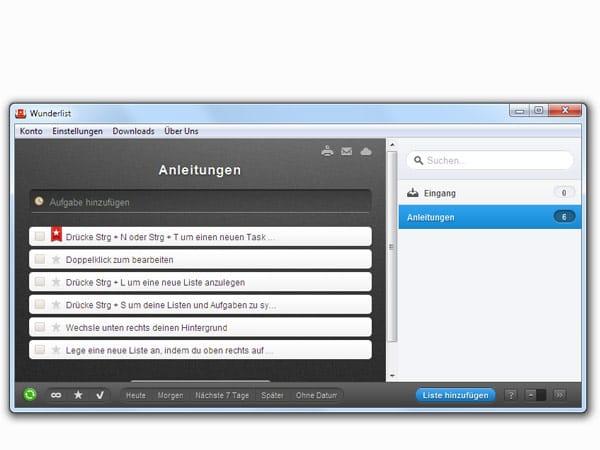The width and height of the screenshot is (600, 450).
Task: Click the 'Liste hinzufügen' button
Action: (x=455, y=395)
